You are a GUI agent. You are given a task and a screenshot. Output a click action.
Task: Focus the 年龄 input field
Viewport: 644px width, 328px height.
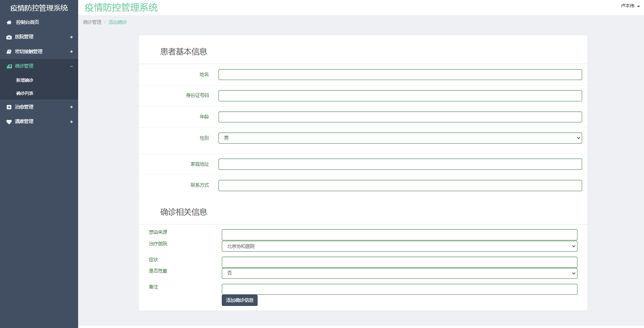(x=400, y=117)
